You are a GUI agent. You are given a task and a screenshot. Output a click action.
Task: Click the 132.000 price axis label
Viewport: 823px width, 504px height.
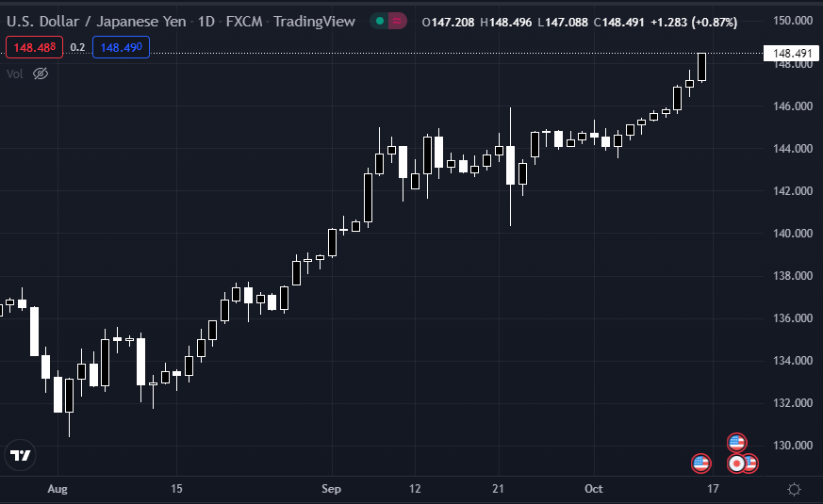(x=793, y=403)
